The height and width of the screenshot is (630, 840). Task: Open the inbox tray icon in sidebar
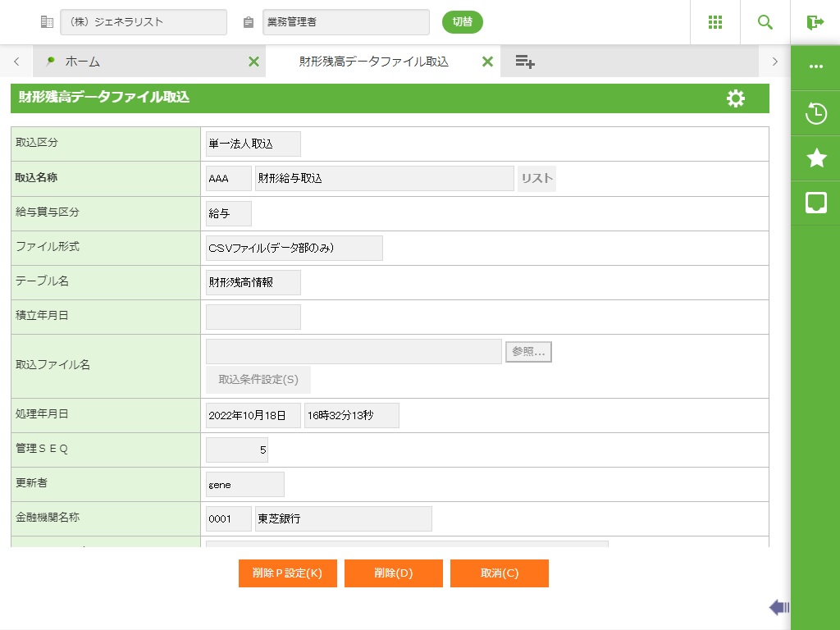pyautogui.click(x=816, y=203)
